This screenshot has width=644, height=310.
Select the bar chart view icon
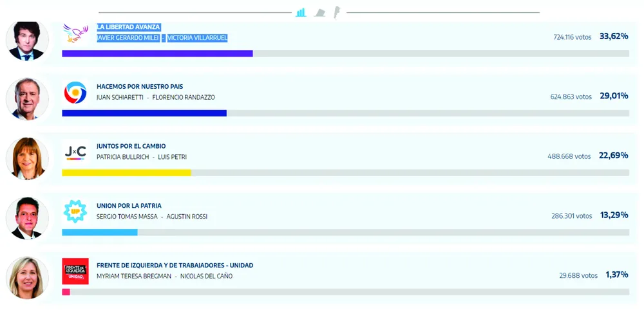click(301, 12)
